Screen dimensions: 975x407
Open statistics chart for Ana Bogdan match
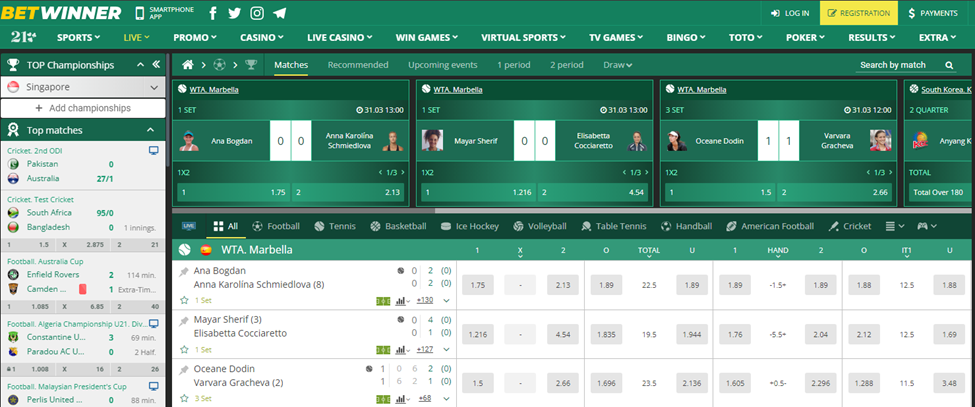pos(403,301)
